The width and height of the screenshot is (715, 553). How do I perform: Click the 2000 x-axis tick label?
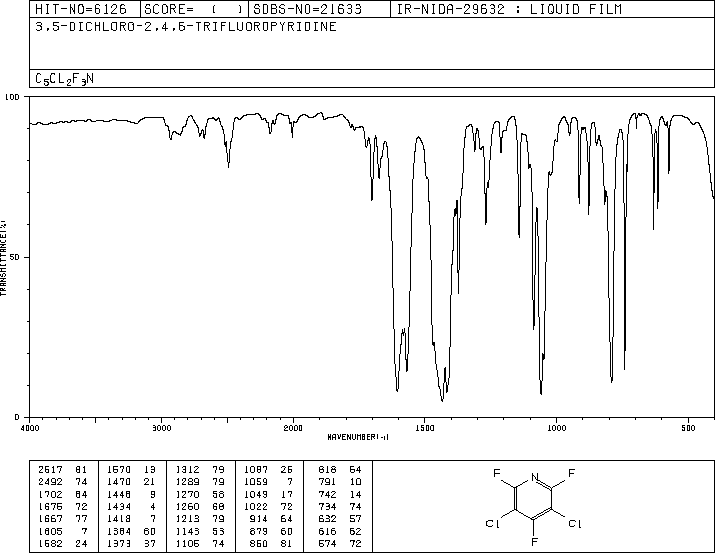click(293, 428)
